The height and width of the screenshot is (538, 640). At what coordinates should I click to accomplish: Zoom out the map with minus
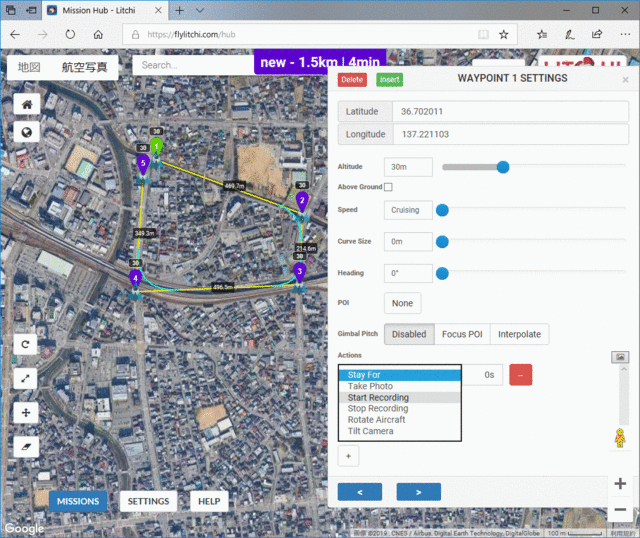click(620, 509)
